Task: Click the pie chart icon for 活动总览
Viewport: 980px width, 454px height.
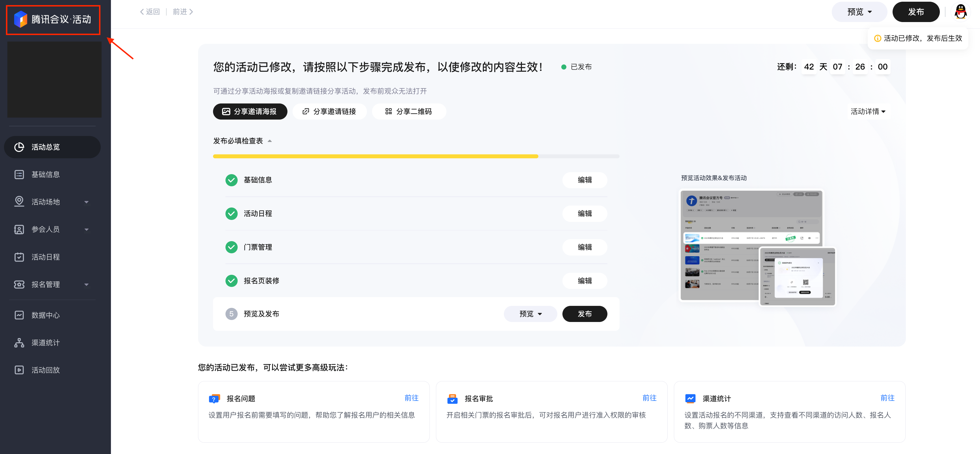Action: [x=19, y=147]
